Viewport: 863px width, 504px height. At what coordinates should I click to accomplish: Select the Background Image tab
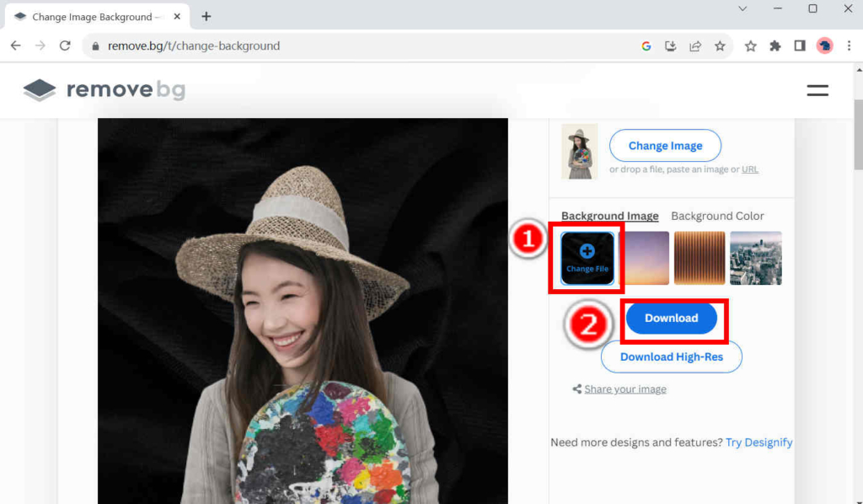click(x=609, y=216)
